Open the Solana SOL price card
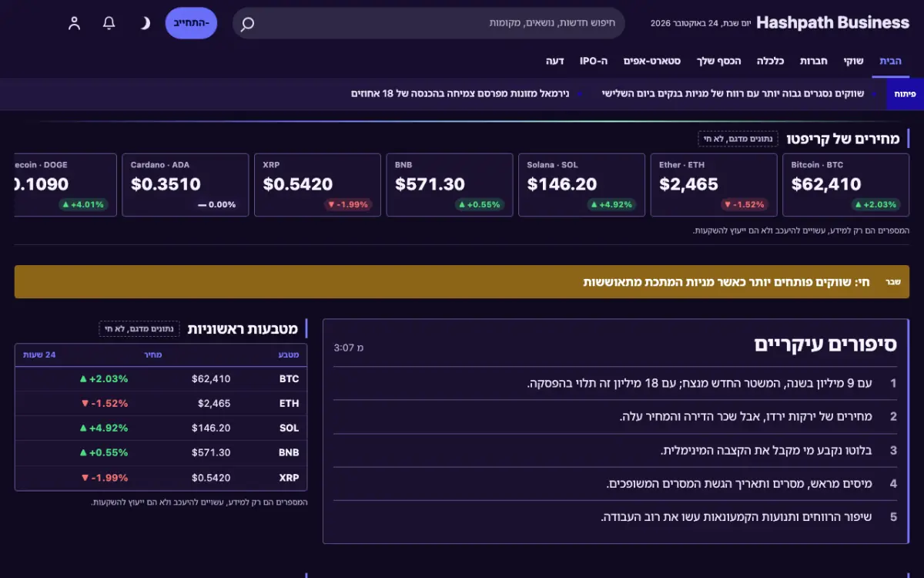Viewport: 924px width, 578px height. tap(581, 185)
